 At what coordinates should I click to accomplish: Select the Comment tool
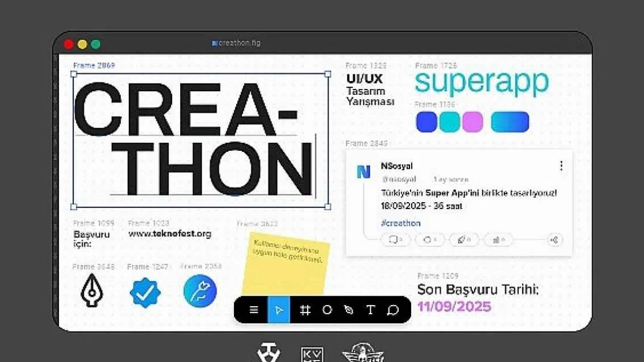click(x=393, y=310)
